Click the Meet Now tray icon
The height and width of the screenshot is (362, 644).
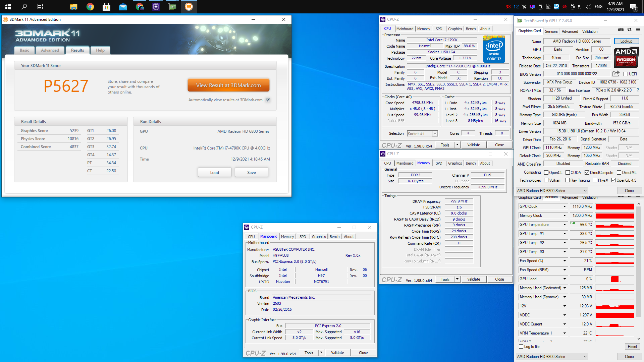(x=573, y=7)
